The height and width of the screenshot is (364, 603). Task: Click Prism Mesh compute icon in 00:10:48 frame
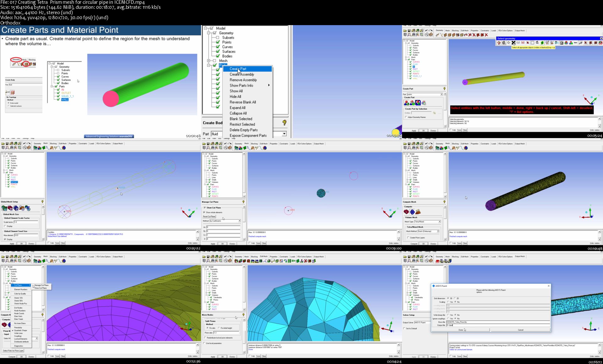click(418, 212)
